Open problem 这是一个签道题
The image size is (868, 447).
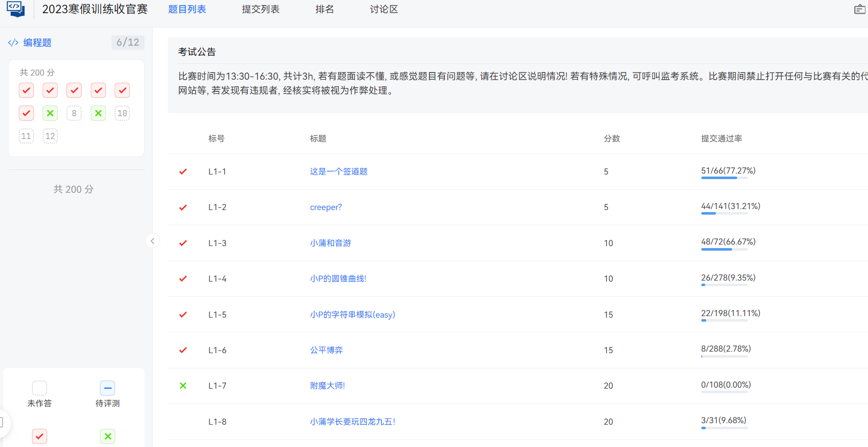point(339,171)
